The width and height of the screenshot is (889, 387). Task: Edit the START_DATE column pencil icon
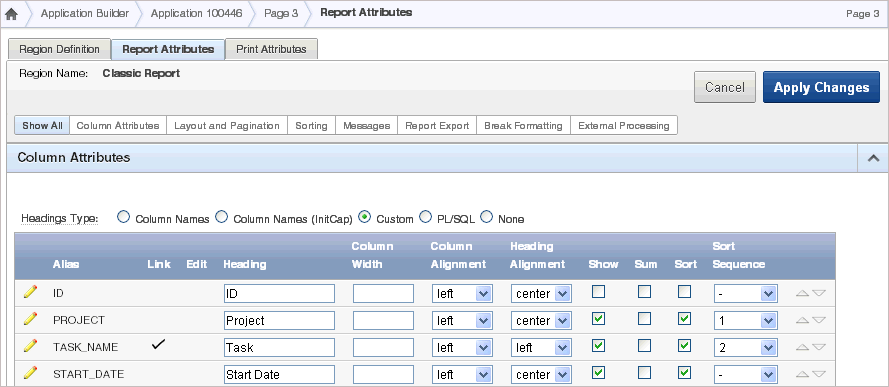(x=30, y=373)
